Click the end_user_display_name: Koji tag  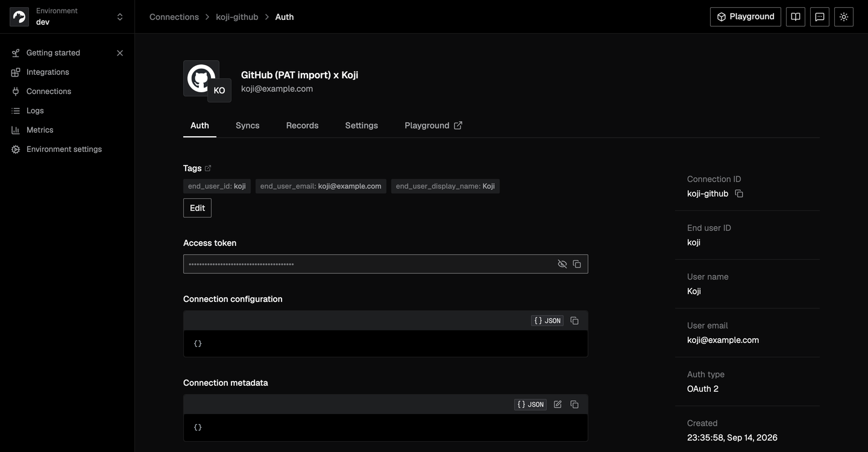click(x=445, y=186)
